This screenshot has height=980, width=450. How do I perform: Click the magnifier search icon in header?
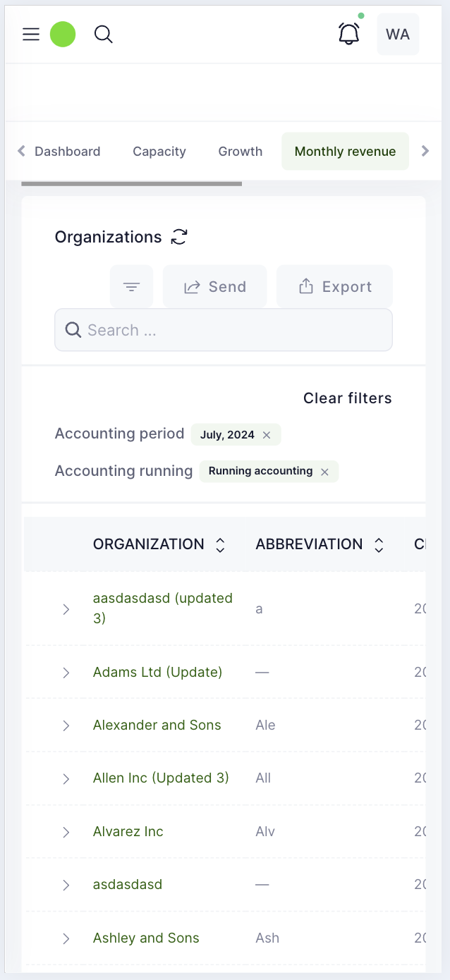[104, 35]
